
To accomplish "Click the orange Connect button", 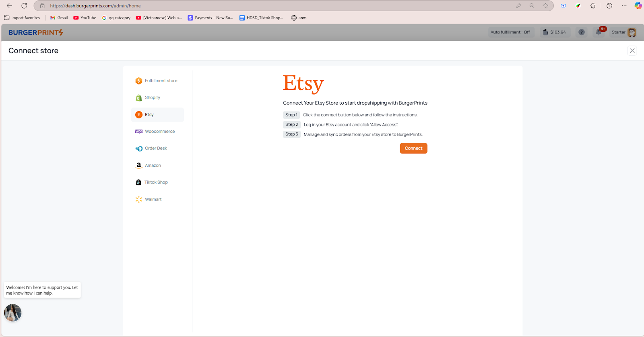I will point(413,148).
